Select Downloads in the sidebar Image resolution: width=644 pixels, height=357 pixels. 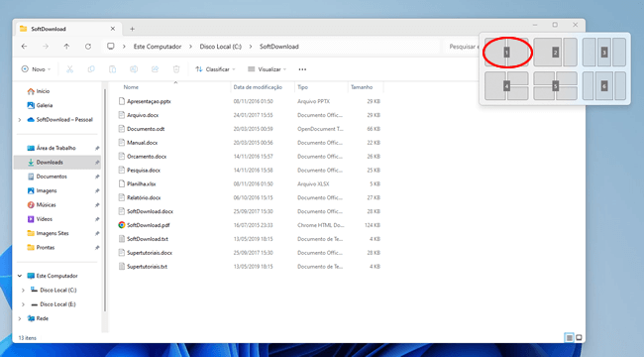tap(57, 162)
